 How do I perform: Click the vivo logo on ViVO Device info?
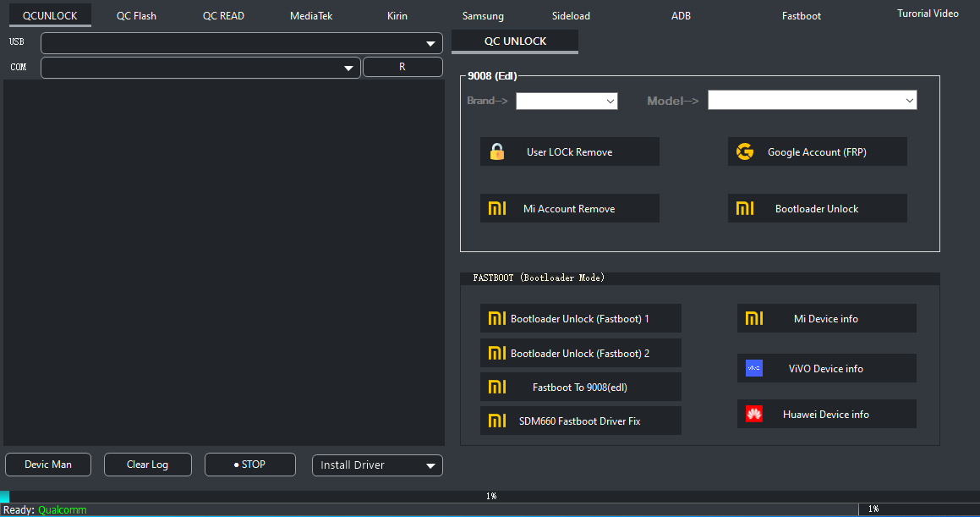click(x=754, y=368)
